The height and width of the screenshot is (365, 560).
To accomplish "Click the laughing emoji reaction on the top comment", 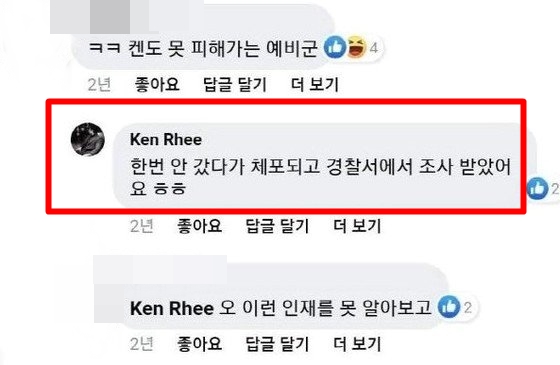I will pyautogui.click(x=357, y=47).
